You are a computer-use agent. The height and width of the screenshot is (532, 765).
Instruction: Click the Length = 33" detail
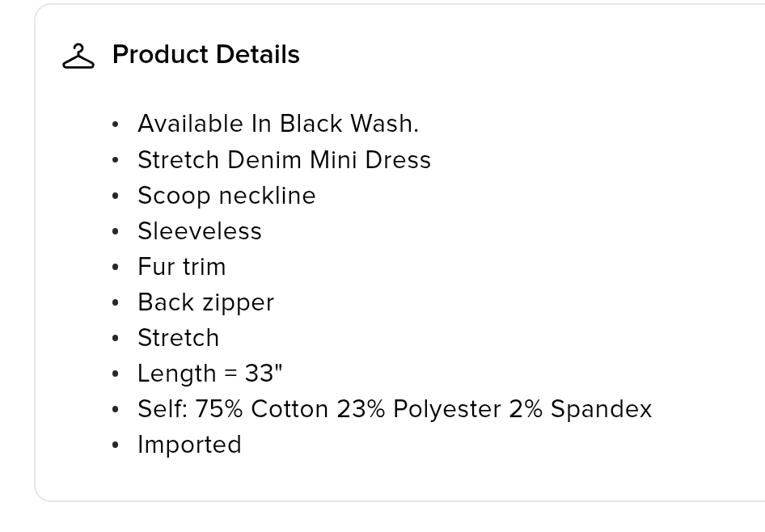[210, 374]
